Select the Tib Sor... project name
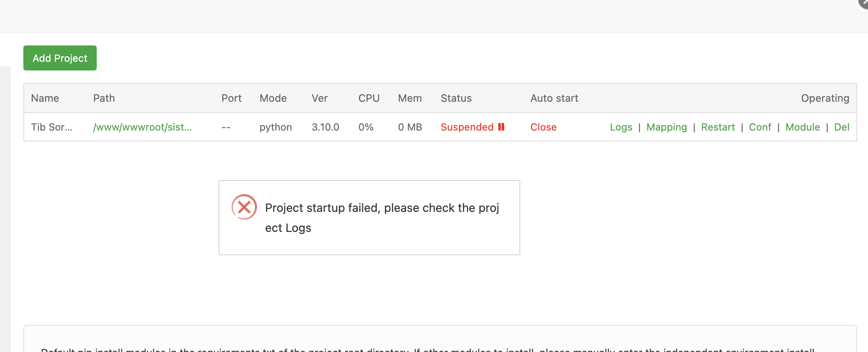This screenshot has width=868, height=352. coord(52,127)
